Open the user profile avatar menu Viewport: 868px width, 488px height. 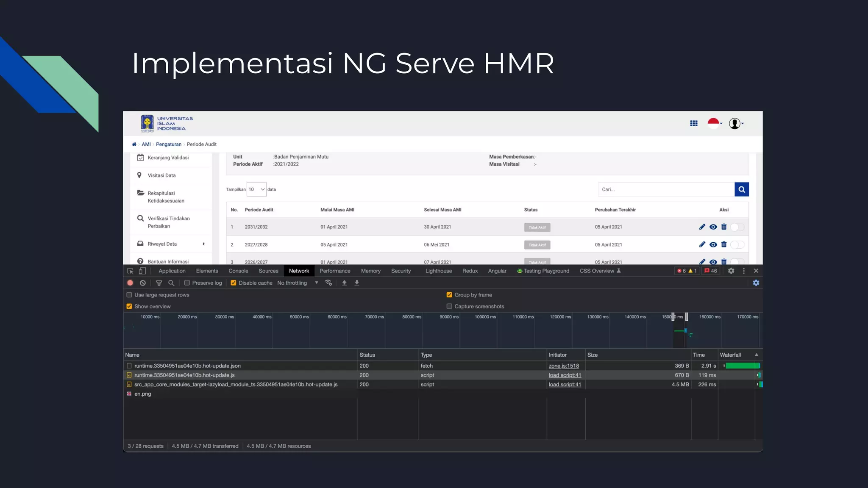[736, 123]
